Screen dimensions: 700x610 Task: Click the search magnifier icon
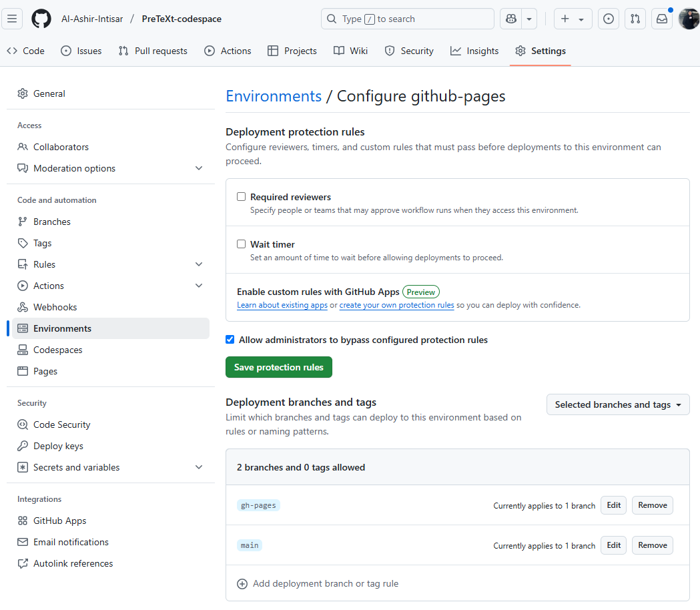(332, 19)
